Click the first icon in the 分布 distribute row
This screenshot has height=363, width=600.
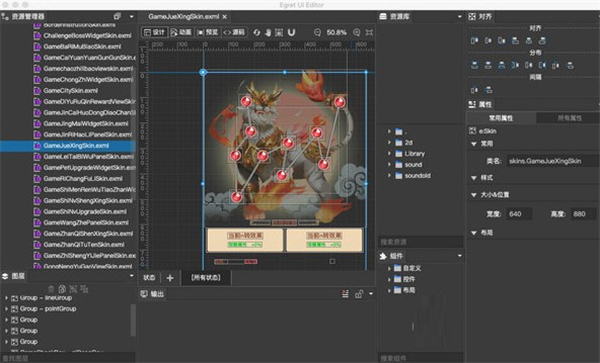pos(474,65)
